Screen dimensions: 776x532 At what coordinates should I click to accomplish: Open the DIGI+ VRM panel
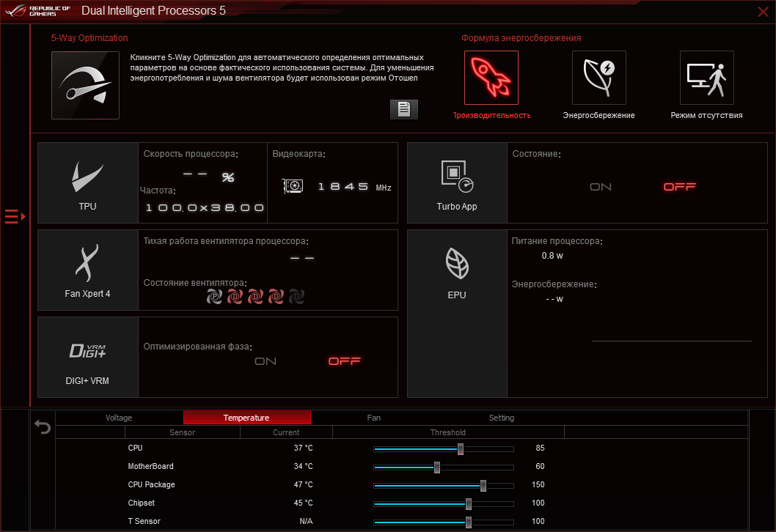(87, 358)
